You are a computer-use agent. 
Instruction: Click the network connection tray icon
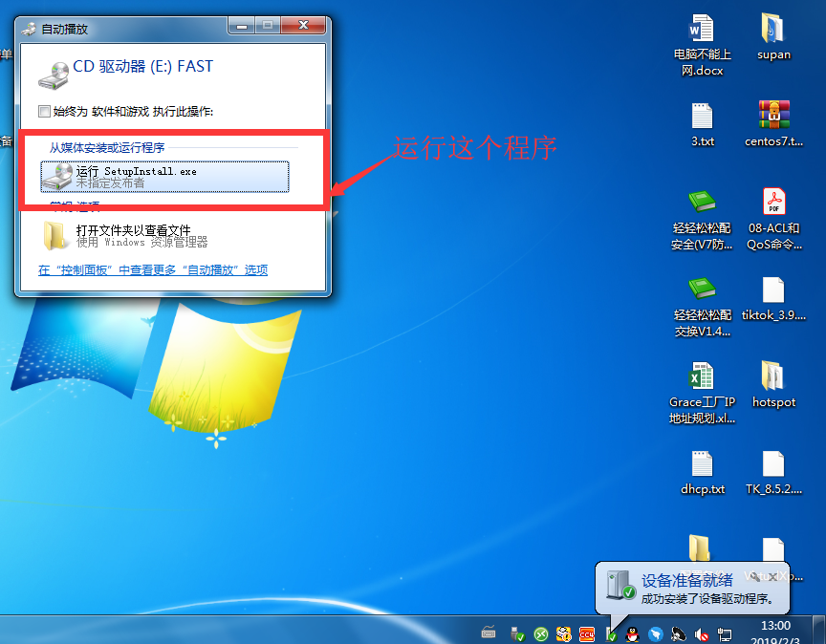coord(725,634)
